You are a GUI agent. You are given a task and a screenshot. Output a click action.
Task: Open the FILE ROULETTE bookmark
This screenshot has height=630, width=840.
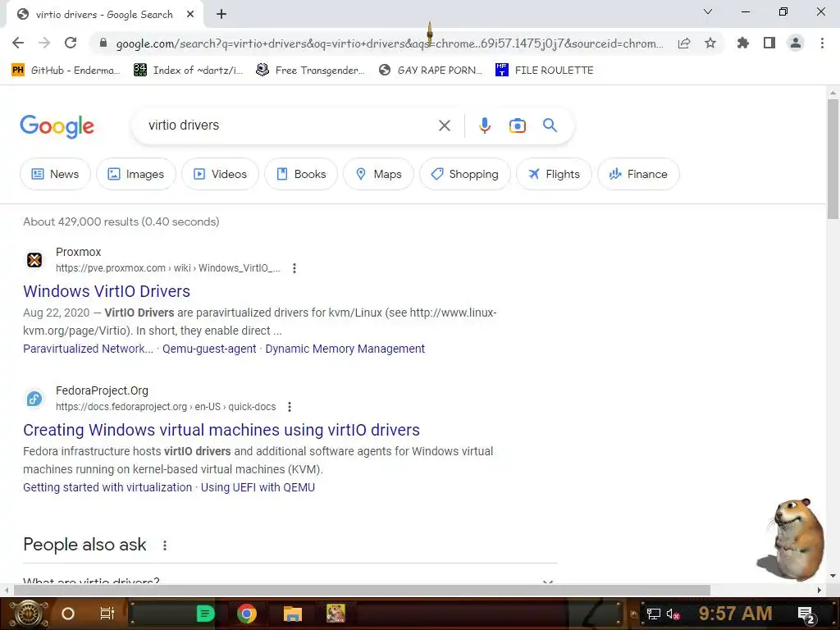pos(545,71)
